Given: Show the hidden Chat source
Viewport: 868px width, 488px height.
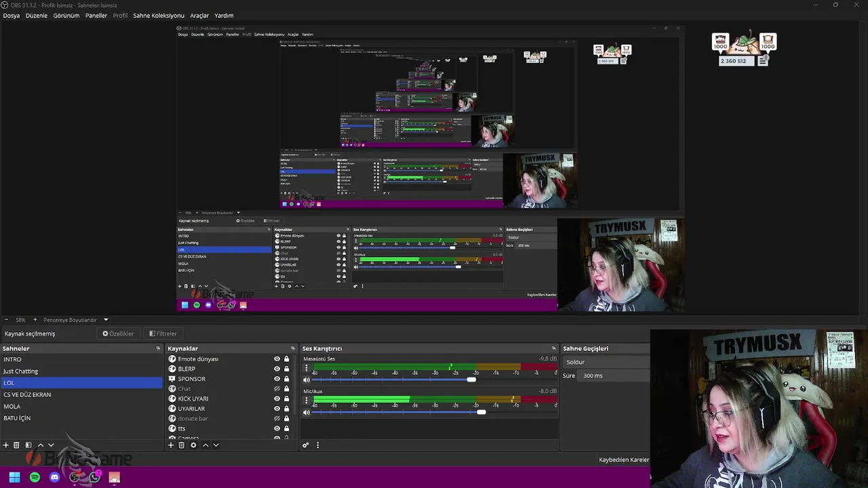Looking at the screenshot, I should click(277, 389).
